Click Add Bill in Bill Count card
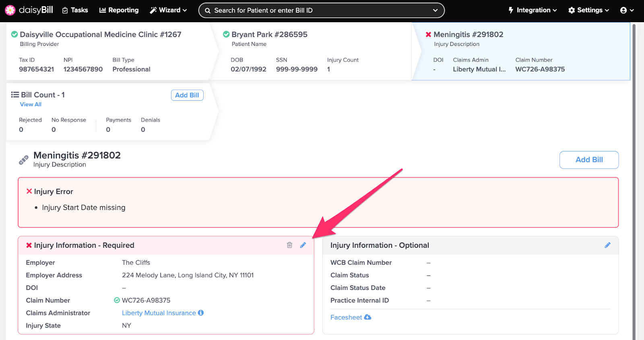The height and width of the screenshot is (340, 644). pos(187,95)
